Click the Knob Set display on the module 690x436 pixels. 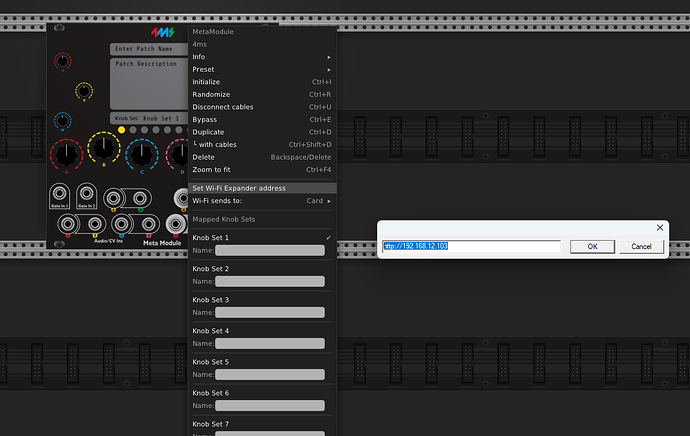point(149,118)
